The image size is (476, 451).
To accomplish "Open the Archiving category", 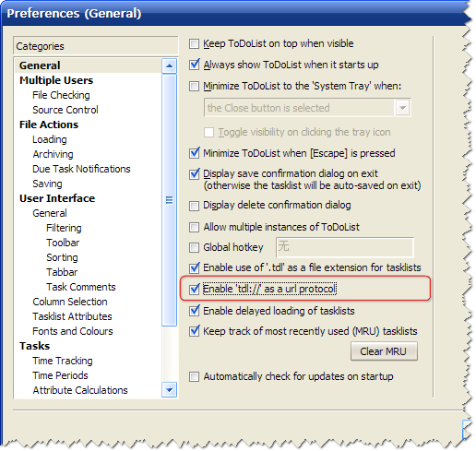I will click(53, 154).
